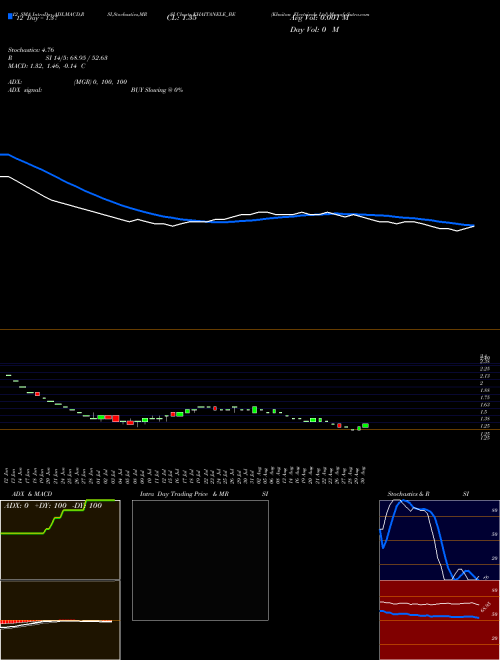The image size is (500, 660).
Task: Click the 'SI 14/5: 68.95 / 52.63' reading
Action: pyautogui.click(x=77, y=58)
